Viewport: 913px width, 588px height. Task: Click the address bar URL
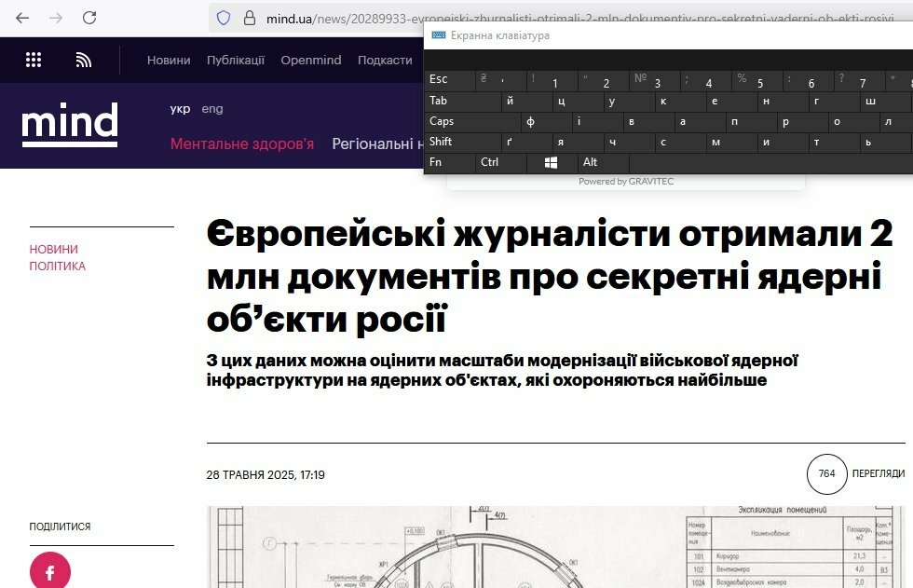579,19
